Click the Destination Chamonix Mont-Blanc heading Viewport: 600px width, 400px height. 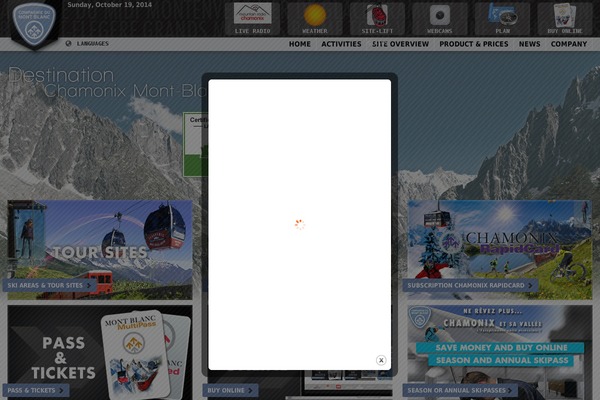[x=107, y=82]
